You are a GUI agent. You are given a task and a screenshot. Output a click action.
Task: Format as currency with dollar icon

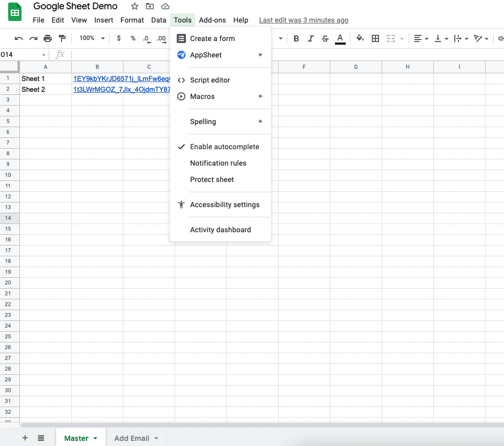click(x=119, y=38)
